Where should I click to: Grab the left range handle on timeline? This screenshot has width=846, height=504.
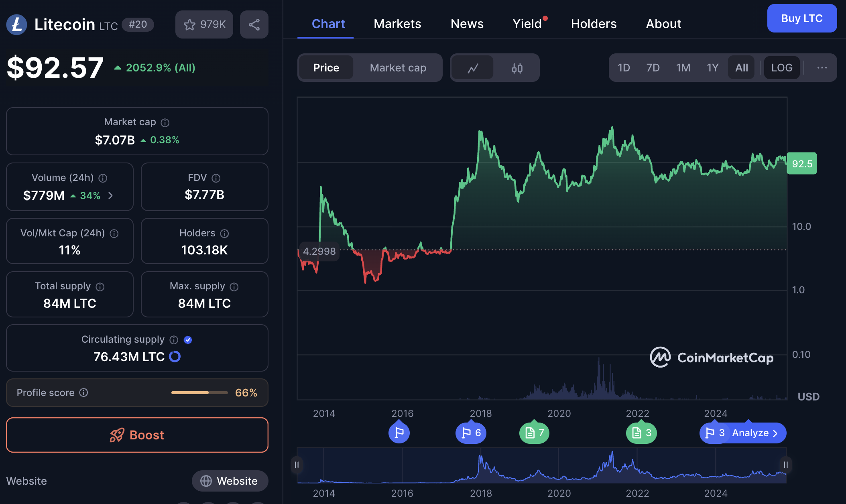pos(297,465)
